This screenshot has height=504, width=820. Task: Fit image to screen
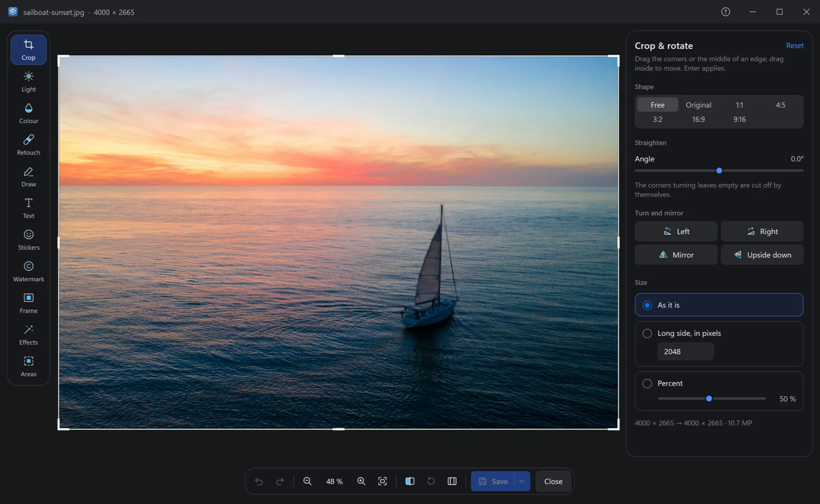click(x=383, y=481)
